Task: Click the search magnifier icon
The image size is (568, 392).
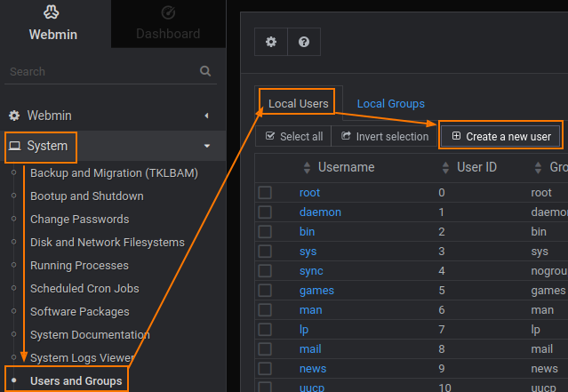Action: (205, 71)
